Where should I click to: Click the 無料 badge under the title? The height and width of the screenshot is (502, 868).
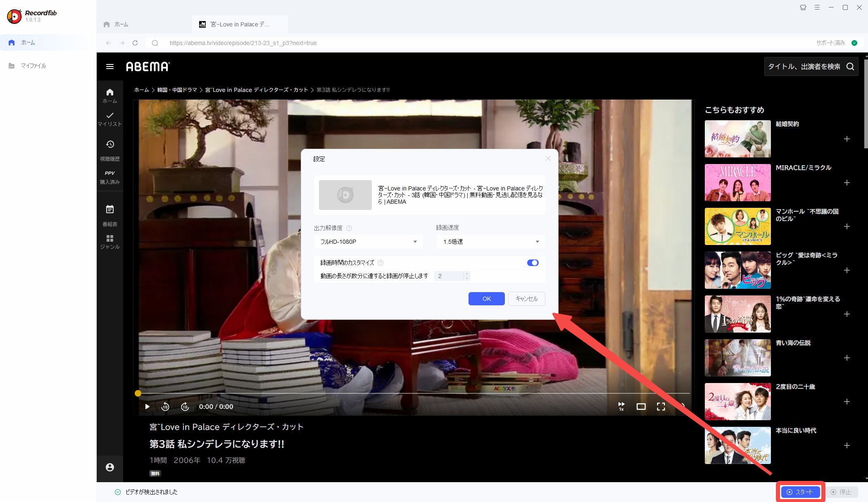[x=155, y=473]
